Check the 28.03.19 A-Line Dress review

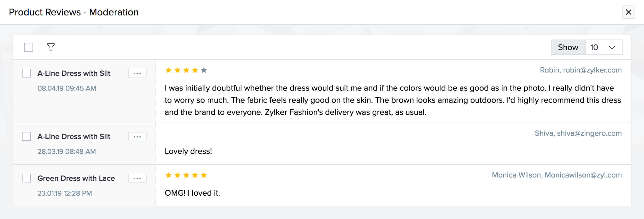pyautogui.click(x=27, y=136)
